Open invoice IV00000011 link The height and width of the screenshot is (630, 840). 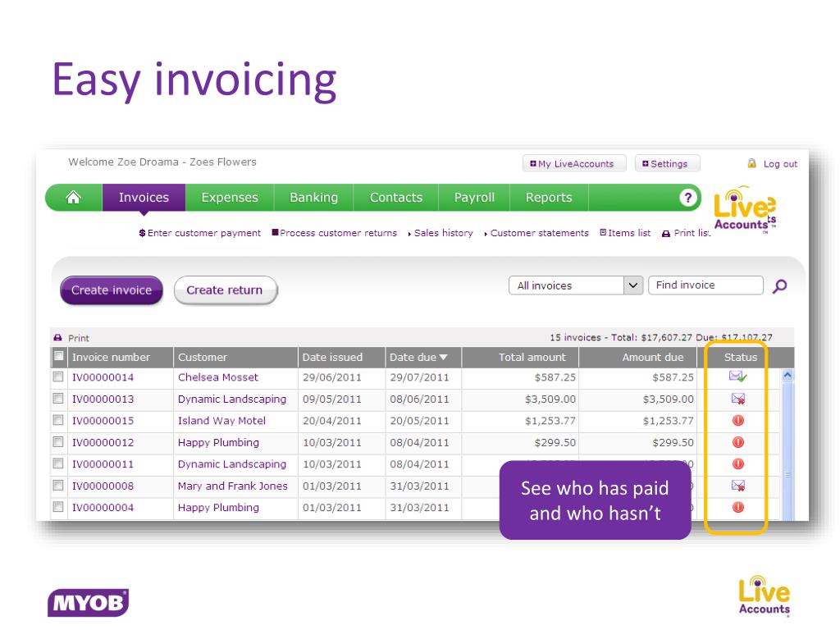(x=103, y=464)
